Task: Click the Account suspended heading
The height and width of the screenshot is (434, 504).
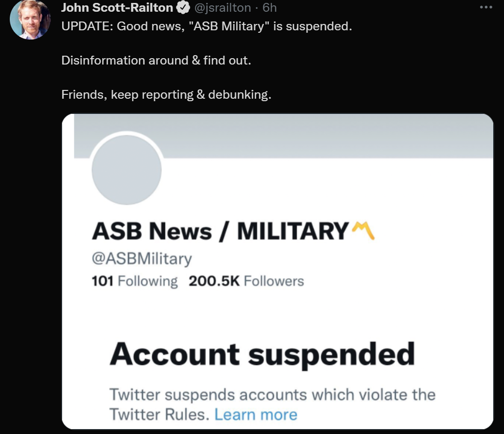Action: click(263, 355)
